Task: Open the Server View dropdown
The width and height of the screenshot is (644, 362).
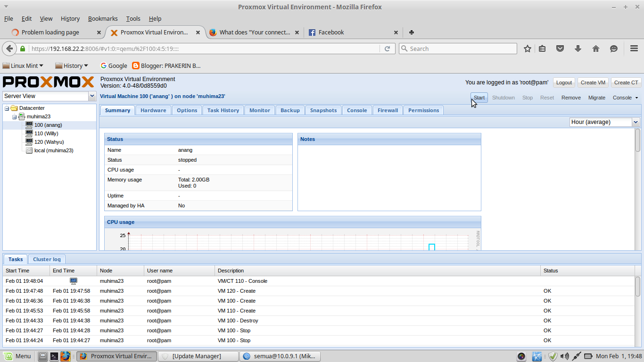Action: click(x=92, y=96)
